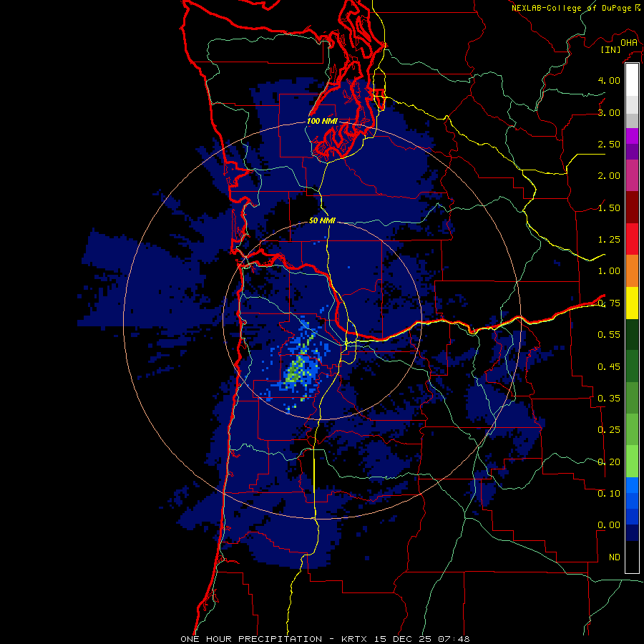
Task: Pick the bright magenta legend swatch
Action: [x=632, y=136]
